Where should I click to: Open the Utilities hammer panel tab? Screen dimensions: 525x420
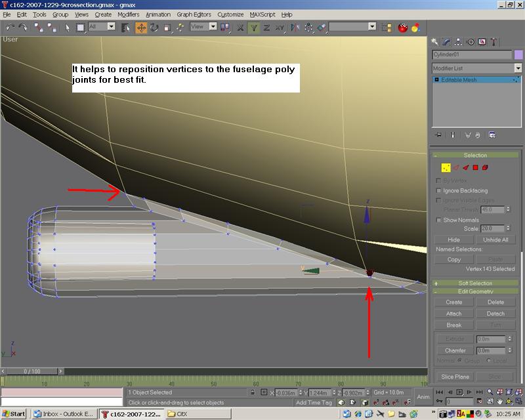point(493,41)
